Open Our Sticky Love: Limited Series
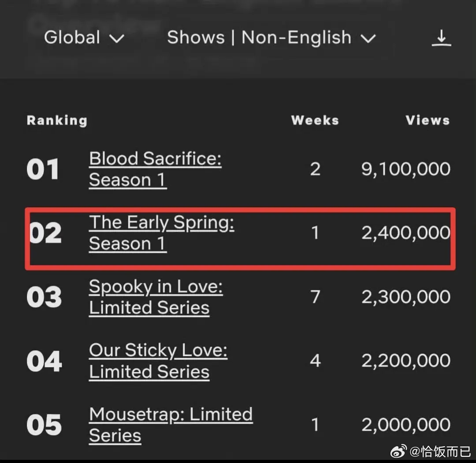Viewport: 476px width, 463px height. (x=158, y=361)
